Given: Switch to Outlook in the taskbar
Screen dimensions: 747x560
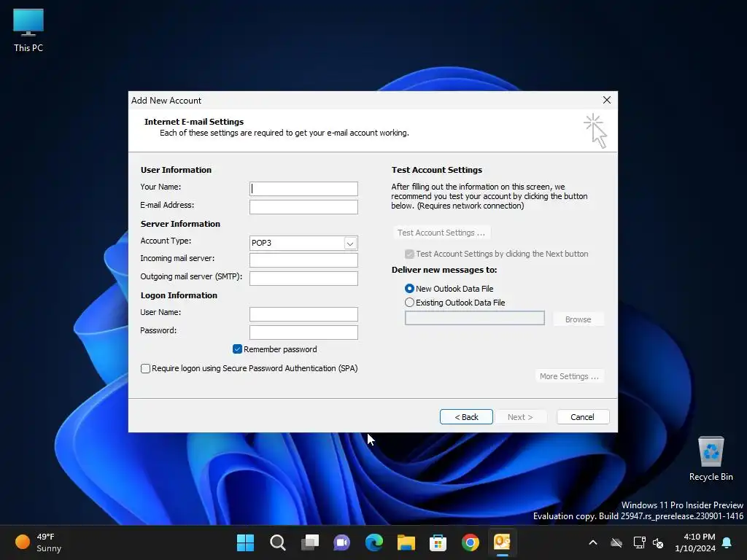Looking at the screenshot, I should 502,542.
